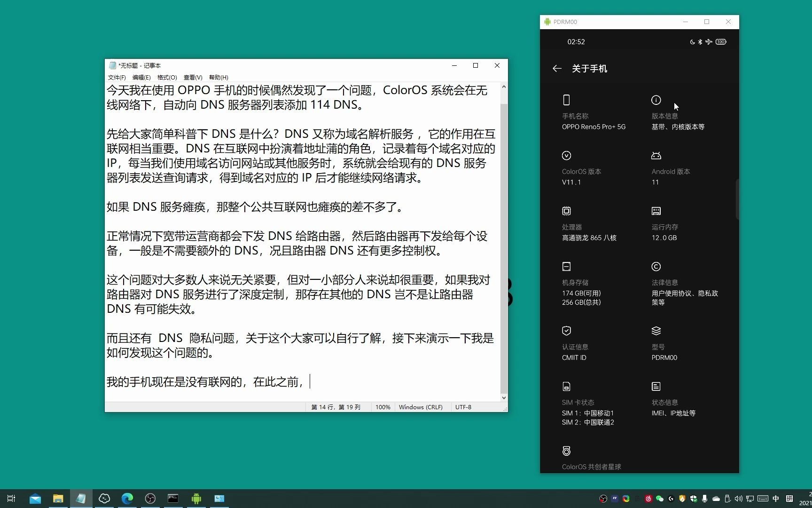
Task: Place cursor at end of Notepad text
Action: (x=309, y=382)
